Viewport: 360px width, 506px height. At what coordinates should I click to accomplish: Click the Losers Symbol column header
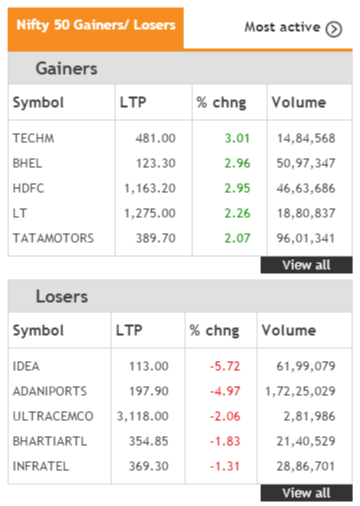tap(38, 330)
